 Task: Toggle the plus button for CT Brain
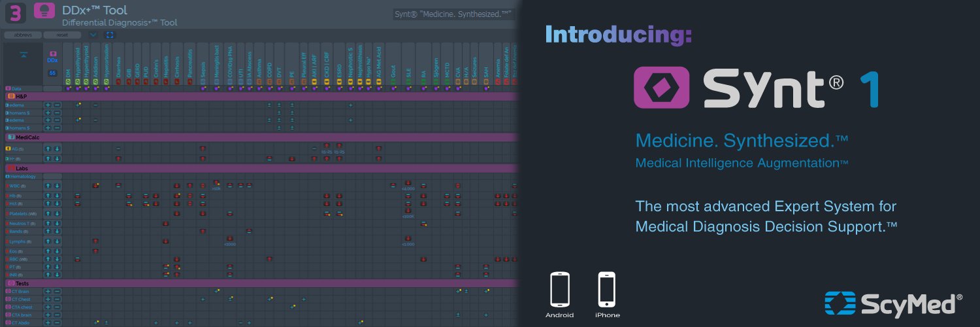48,291
